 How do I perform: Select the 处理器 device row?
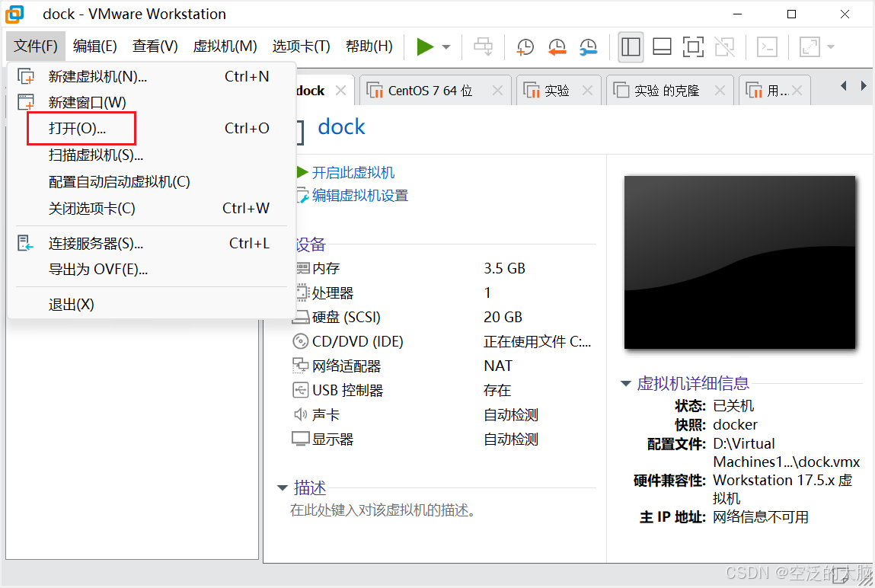point(444,293)
